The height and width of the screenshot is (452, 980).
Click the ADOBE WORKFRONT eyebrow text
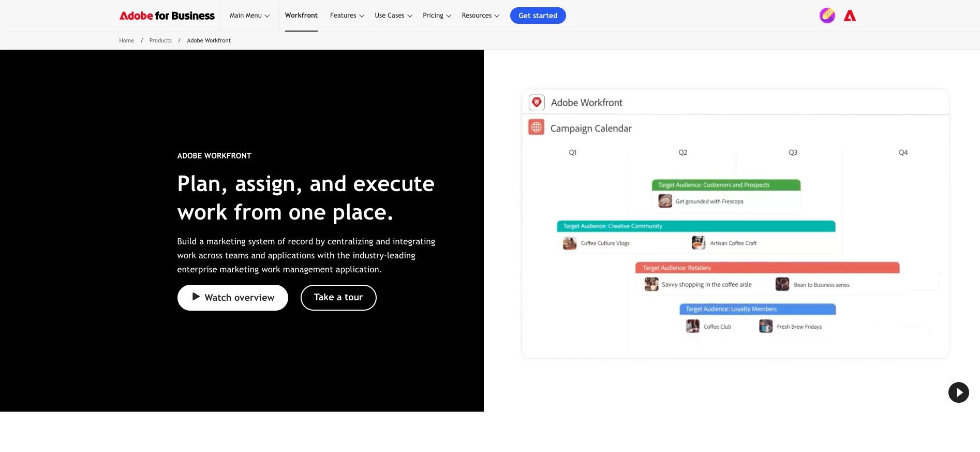(214, 156)
